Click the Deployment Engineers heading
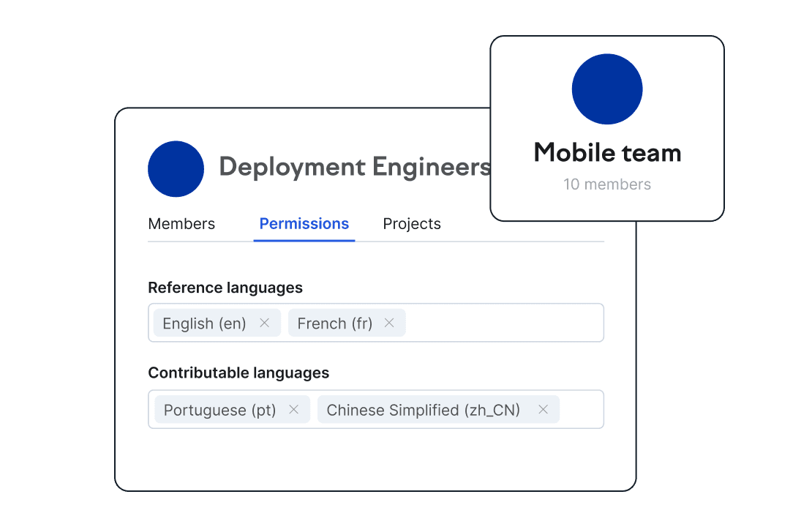Screen dimensions: 812x527 click(x=354, y=167)
